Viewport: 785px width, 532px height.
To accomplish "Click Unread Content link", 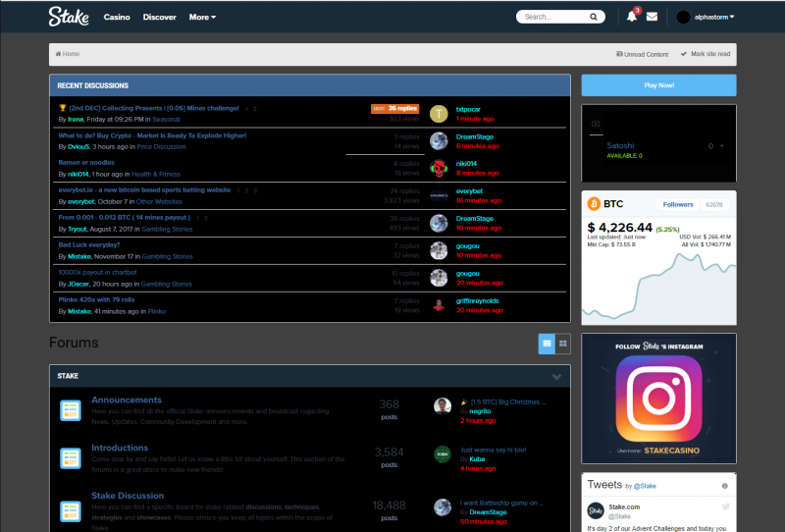I will coord(643,54).
